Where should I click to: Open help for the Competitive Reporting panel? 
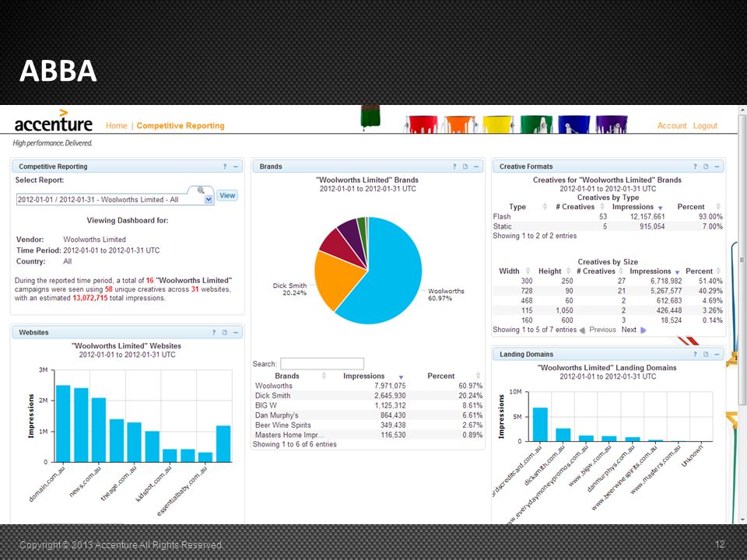tap(225, 166)
